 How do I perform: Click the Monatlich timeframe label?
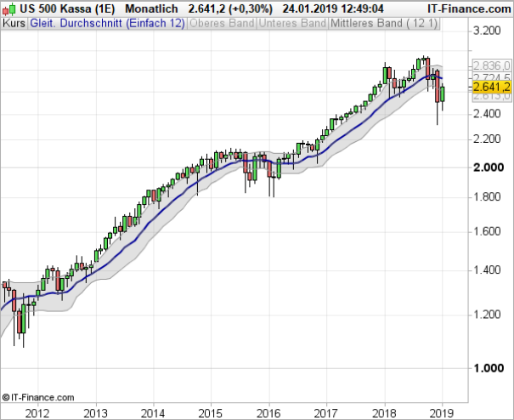point(151,9)
